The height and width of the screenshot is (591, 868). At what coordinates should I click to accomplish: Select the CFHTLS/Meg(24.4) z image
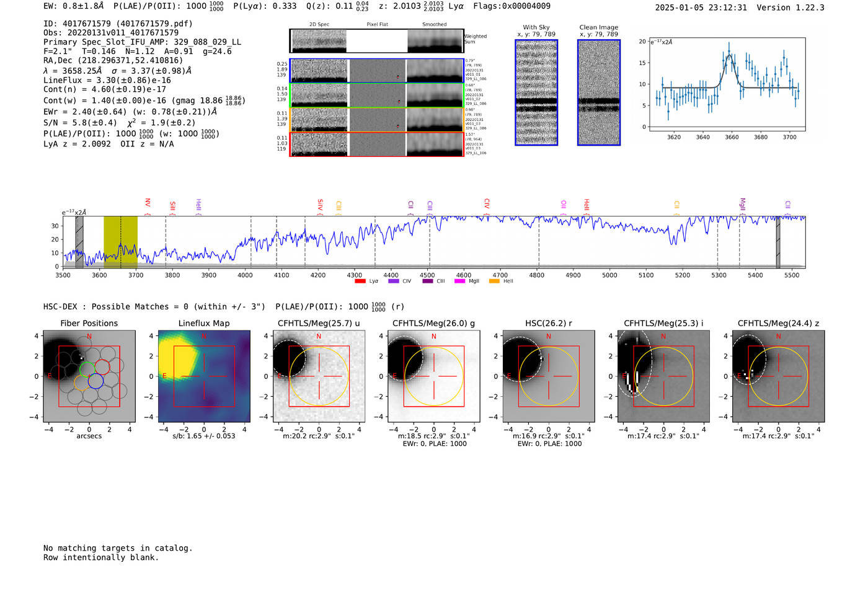click(778, 376)
